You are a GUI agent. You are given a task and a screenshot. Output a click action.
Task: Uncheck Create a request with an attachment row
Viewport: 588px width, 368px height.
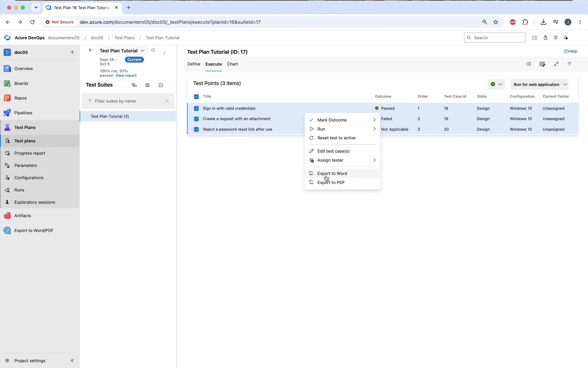(196, 119)
